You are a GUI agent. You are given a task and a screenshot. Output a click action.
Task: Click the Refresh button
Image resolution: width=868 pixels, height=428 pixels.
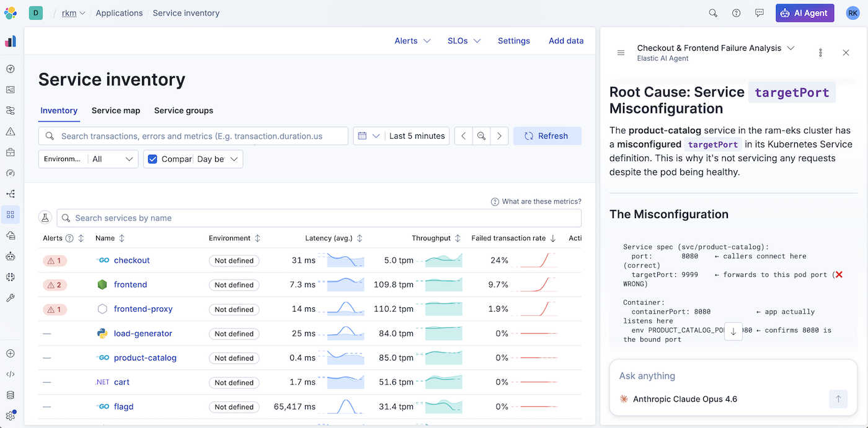[x=547, y=136]
